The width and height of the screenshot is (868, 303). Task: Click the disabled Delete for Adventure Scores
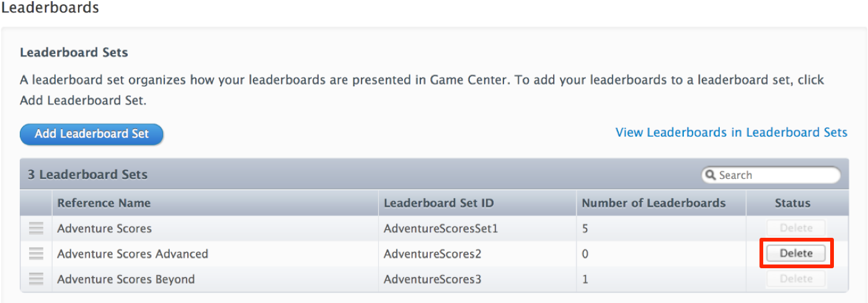point(796,228)
